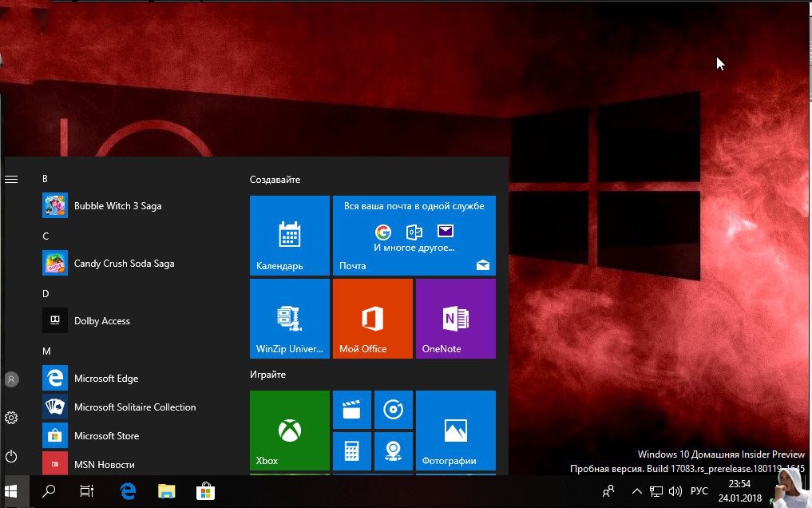Open the Xbox tile
The height and width of the screenshot is (508, 812).
tap(289, 431)
